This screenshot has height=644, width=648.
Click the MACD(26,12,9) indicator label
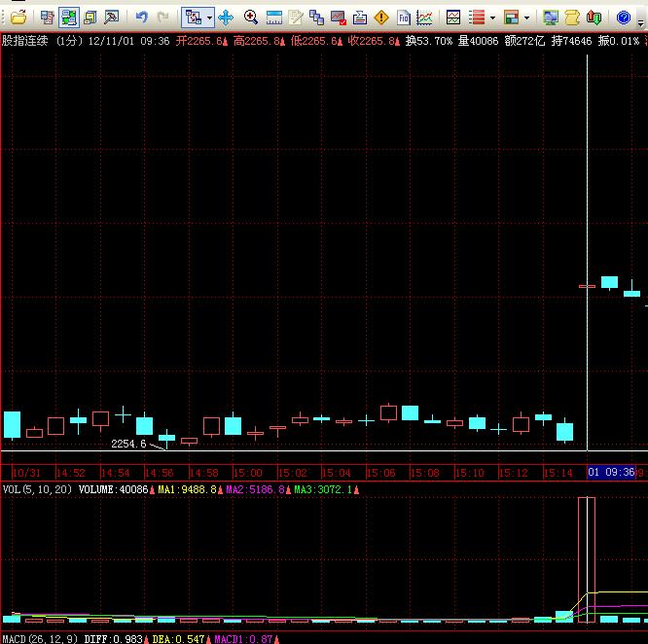40,638
